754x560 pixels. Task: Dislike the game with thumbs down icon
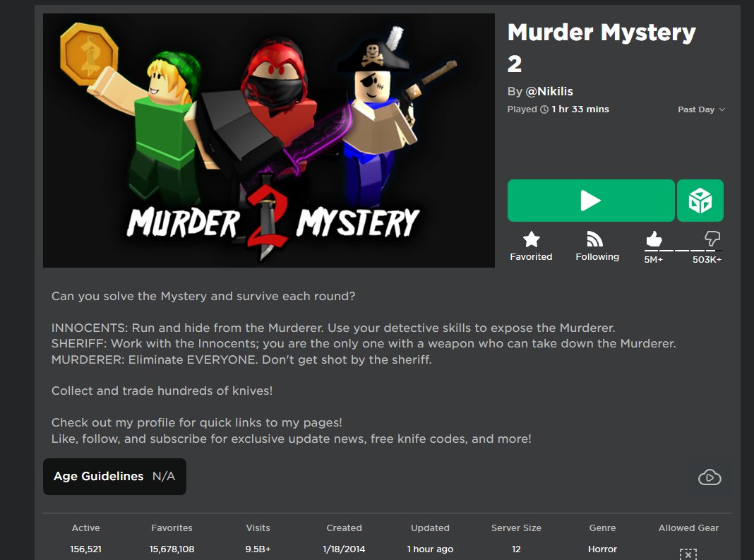pyautogui.click(x=712, y=239)
